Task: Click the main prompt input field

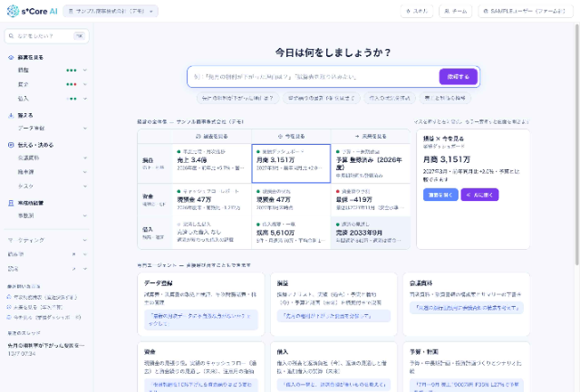Action: point(314,77)
